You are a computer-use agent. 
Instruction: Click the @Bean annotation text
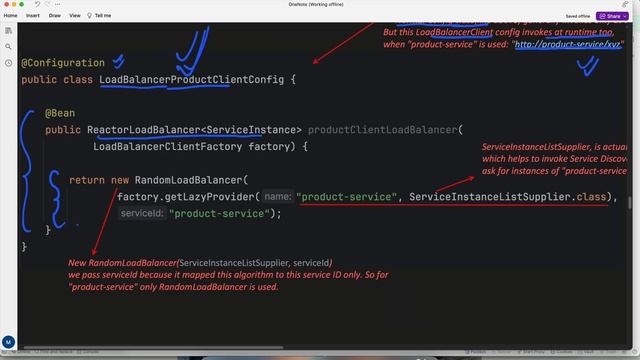(x=60, y=113)
